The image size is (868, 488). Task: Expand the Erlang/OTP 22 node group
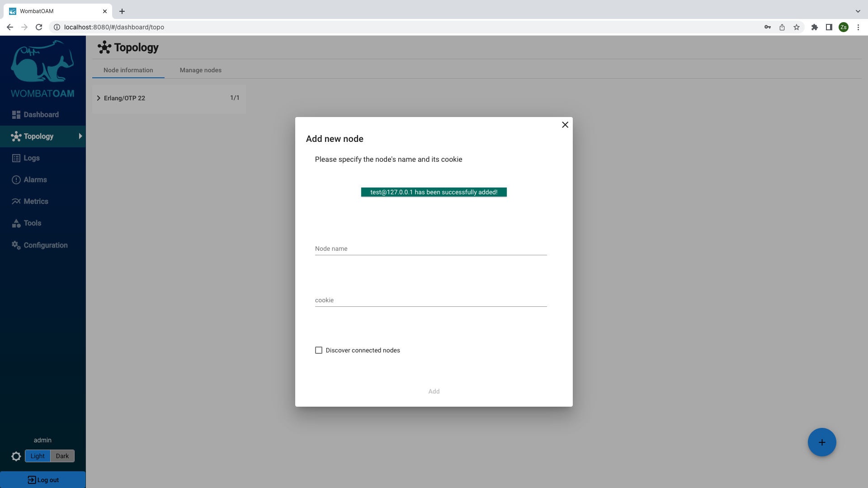pos(99,98)
